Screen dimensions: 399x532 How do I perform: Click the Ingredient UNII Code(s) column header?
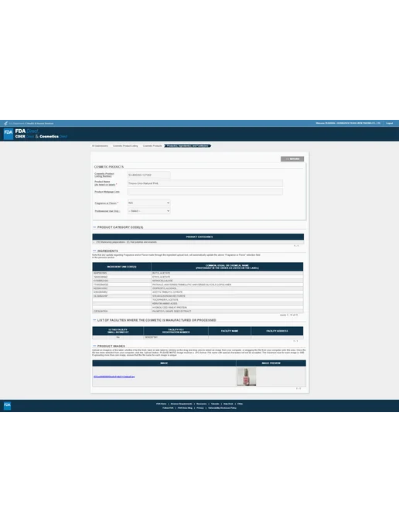point(121,267)
